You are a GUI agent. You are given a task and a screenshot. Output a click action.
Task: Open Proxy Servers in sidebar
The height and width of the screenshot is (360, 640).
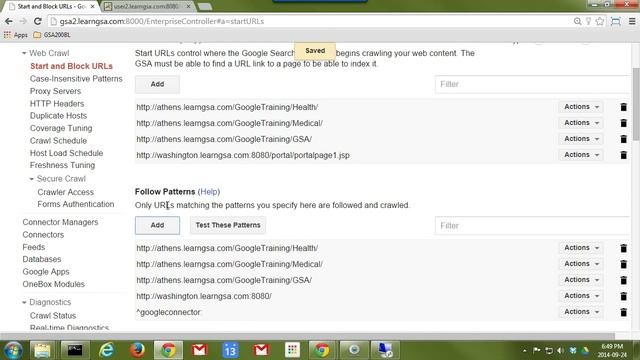pos(55,91)
